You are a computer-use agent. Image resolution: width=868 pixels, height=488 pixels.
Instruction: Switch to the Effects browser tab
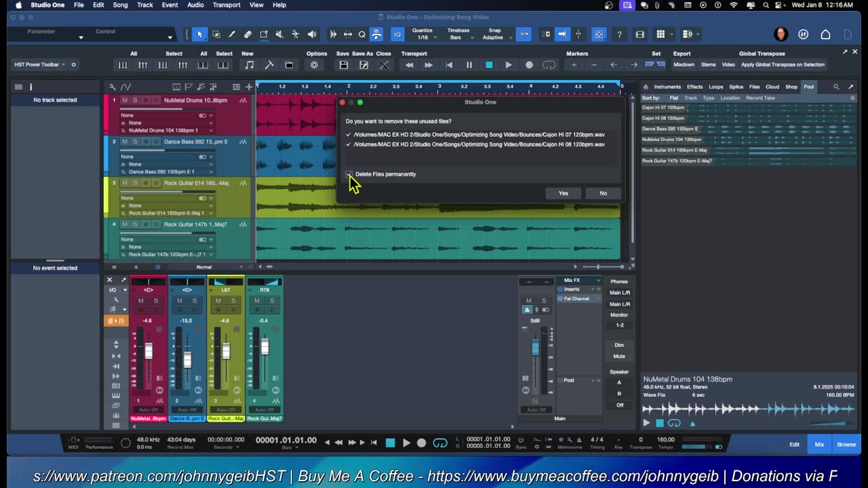(694, 87)
